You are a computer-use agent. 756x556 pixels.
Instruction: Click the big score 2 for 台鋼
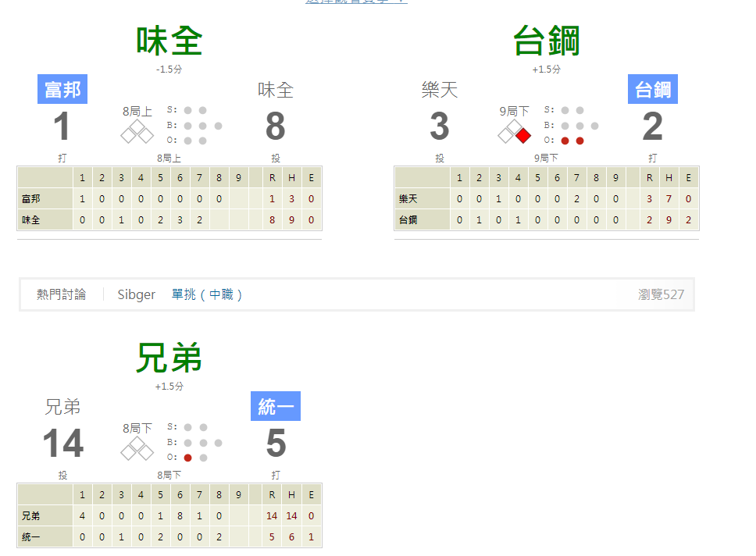pos(653,127)
